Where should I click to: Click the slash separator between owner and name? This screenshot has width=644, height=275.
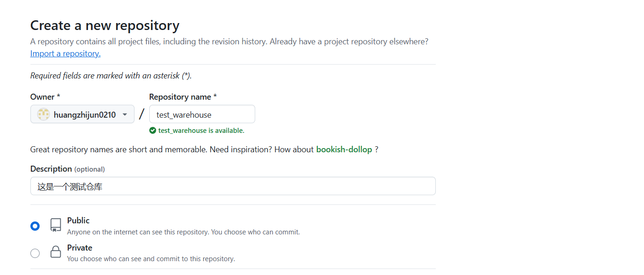click(x=142, y=114)
